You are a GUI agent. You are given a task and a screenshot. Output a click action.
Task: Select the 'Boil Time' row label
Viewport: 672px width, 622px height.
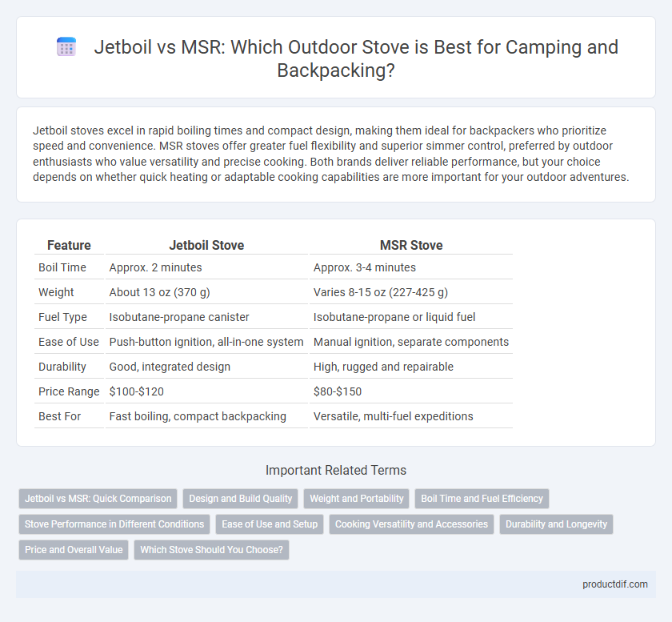click(x=69, y=267)
